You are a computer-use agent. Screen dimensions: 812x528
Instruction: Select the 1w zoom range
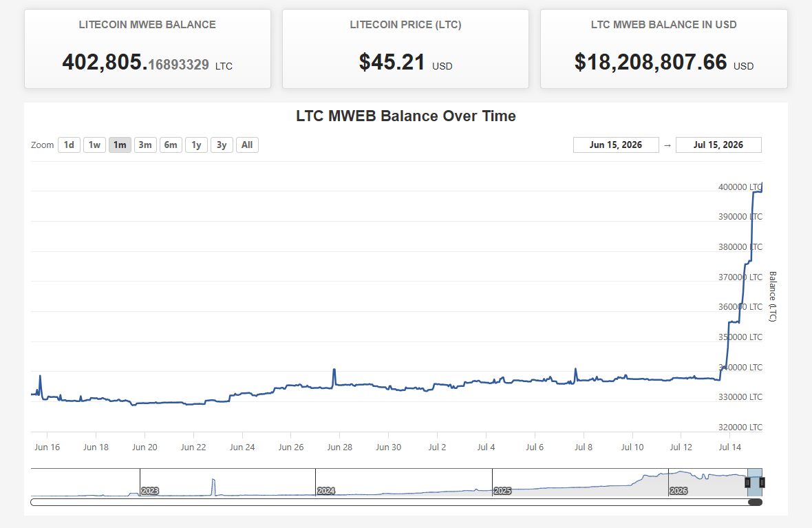[94, 145]
